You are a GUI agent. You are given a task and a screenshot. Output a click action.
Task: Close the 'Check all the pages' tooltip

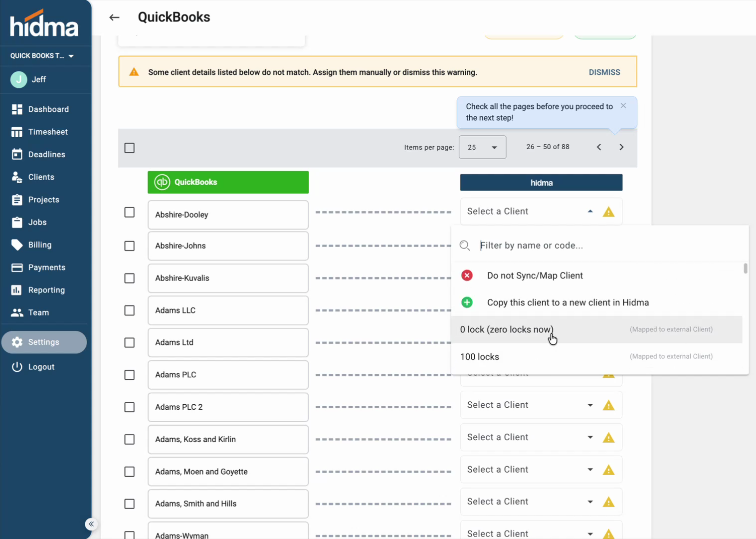tap(623, 106)
